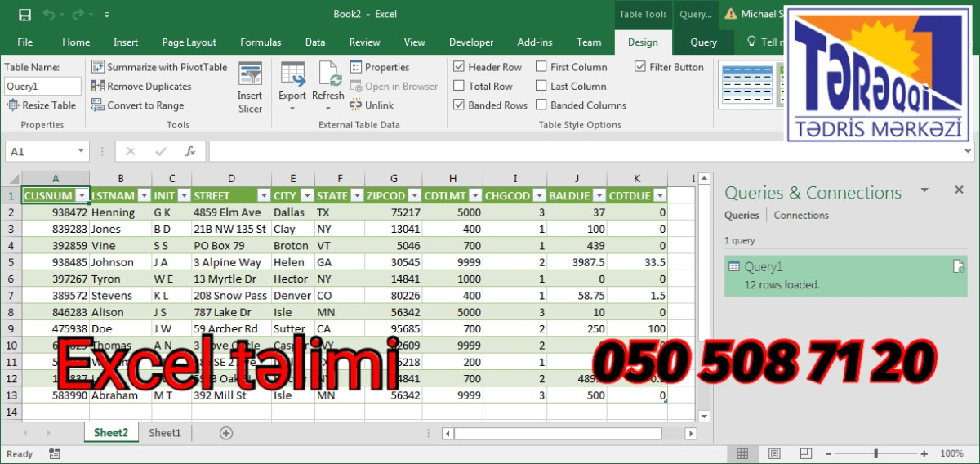The height and width of the screenshot is (464, 980).
Task: Go to the previous sheet tab arrow
Action: point(26,433)
